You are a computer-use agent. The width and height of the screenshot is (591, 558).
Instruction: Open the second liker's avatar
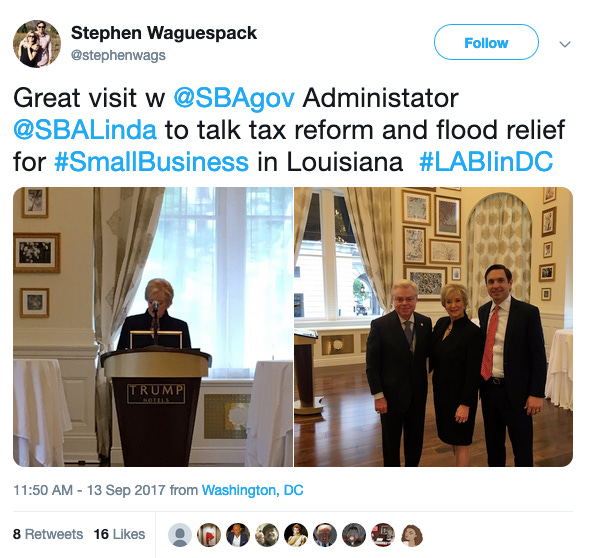pos(209,535)
